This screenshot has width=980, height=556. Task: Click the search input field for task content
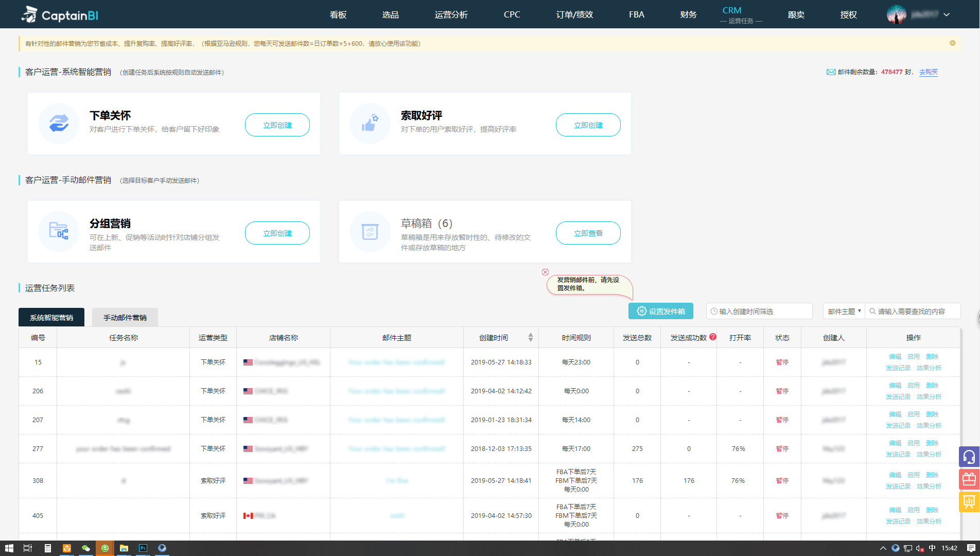pyautogui.click(x=916, y=311)
